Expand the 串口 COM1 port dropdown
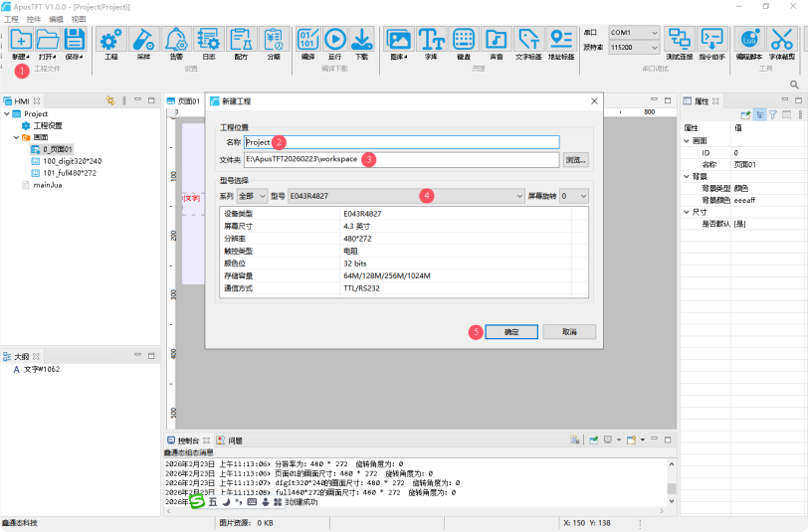The image size is (808, 532). click(x=633, y=33)
